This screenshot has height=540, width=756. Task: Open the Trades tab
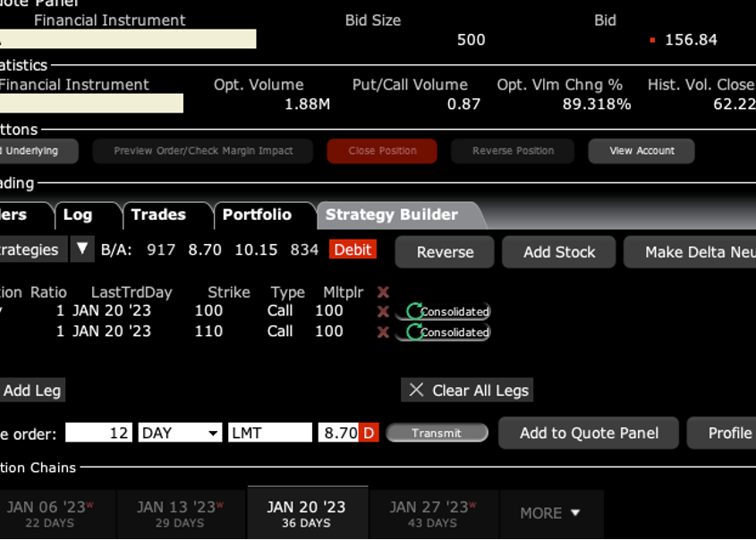tap(158, 215)
